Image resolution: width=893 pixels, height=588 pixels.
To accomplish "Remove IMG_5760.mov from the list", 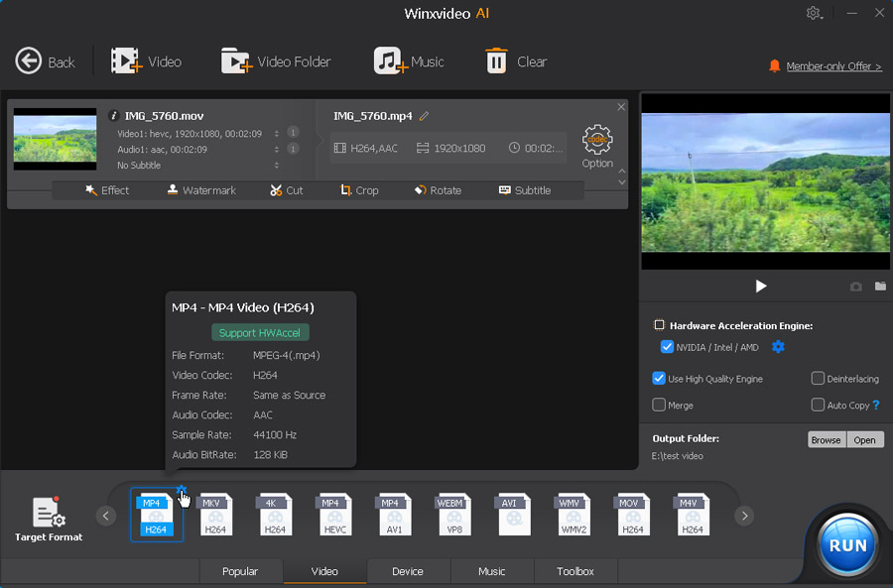I will 621,107.
